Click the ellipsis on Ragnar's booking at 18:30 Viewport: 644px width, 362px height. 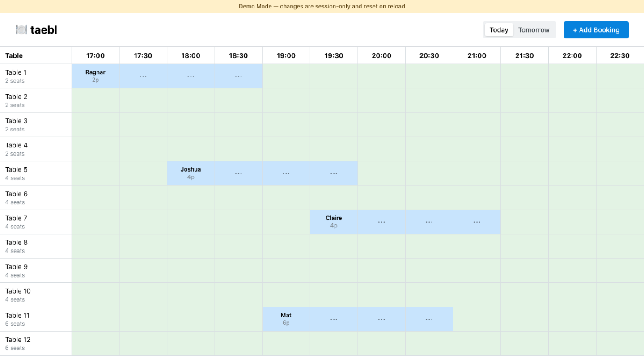(238, 76)
